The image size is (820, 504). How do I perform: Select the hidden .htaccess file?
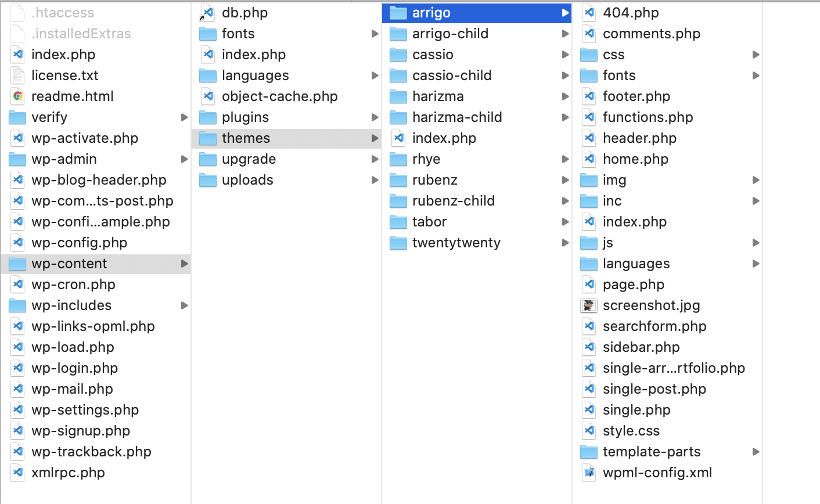(x=62, y=13)
